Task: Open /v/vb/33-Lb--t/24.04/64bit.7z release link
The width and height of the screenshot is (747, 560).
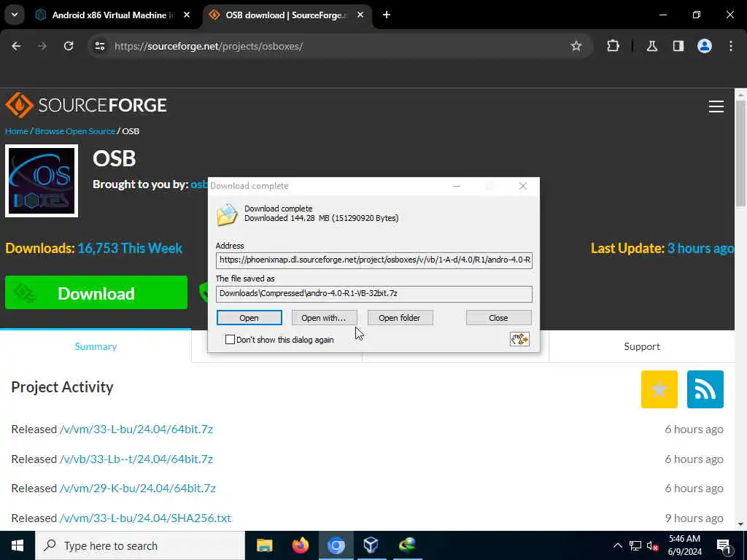Action: pyautogui.click(x=136, y=459)
